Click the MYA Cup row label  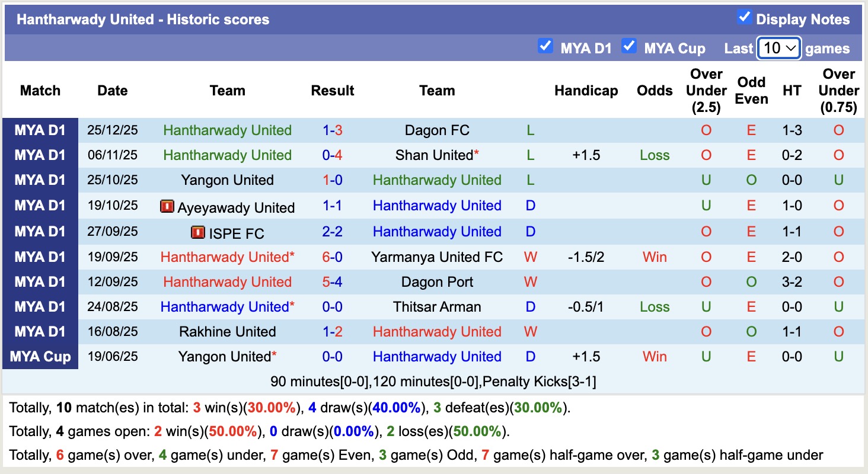pyautogui.click(x=40, y=357)
